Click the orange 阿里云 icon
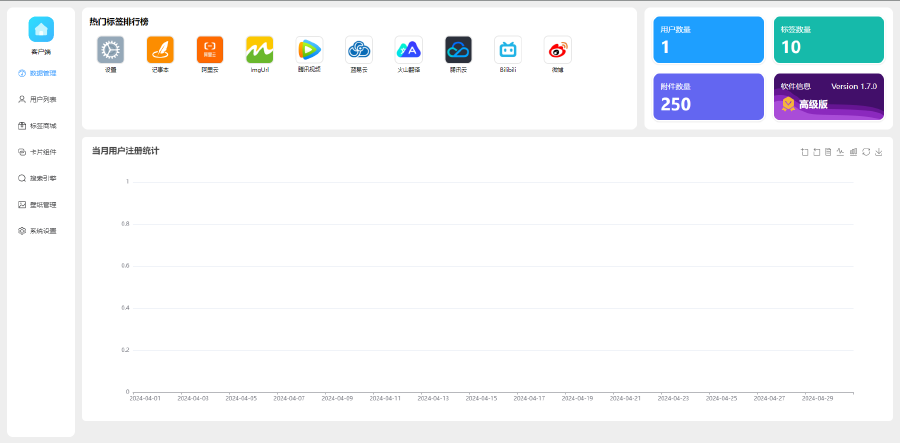900x443 pixels. click(210, 49)
